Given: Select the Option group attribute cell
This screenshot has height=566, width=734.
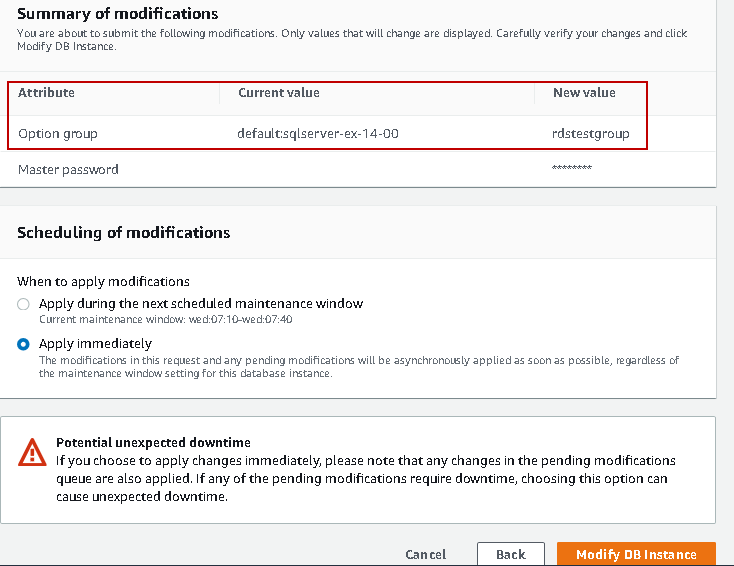Looking at the screenshot, I should pos(58,133).
